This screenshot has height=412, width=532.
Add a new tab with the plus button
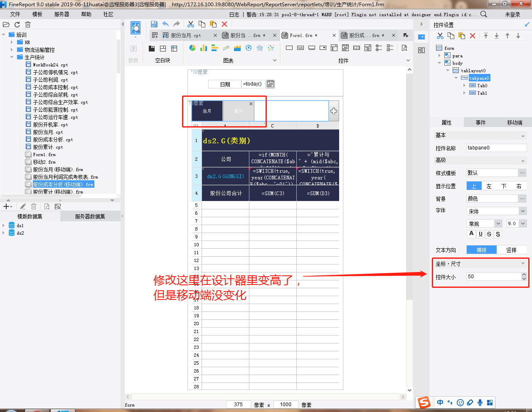[334, 111]
